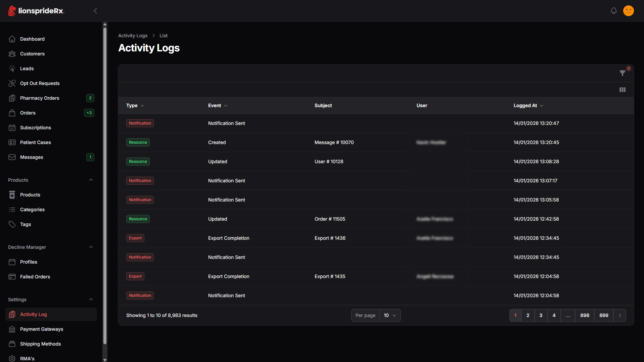Jump to last page 899
The height and width of the screenshot is (362, 644).
[x=604, y=315]
